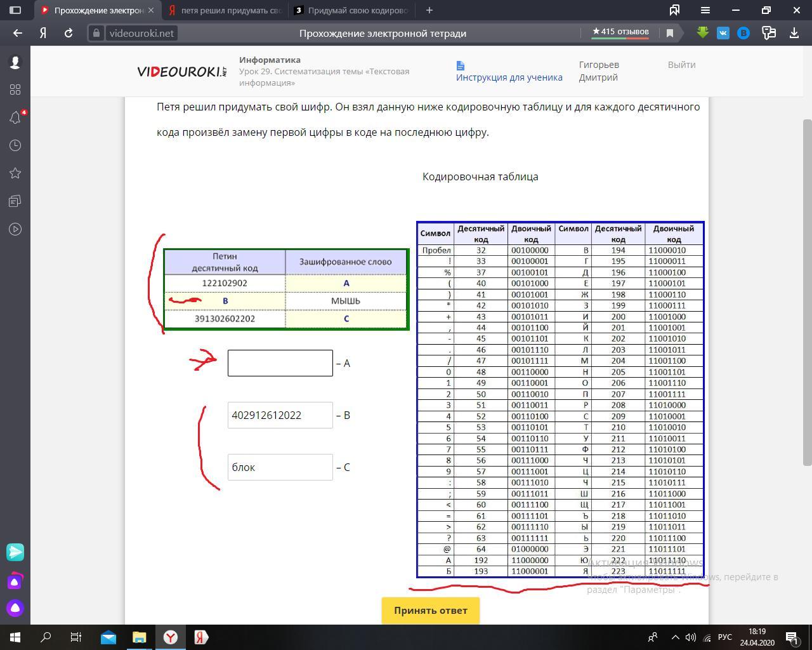Click the 'Пробел' symbol cell
Image resolution: width=812 pixels, height=650 pixels.
coord(436,250)
